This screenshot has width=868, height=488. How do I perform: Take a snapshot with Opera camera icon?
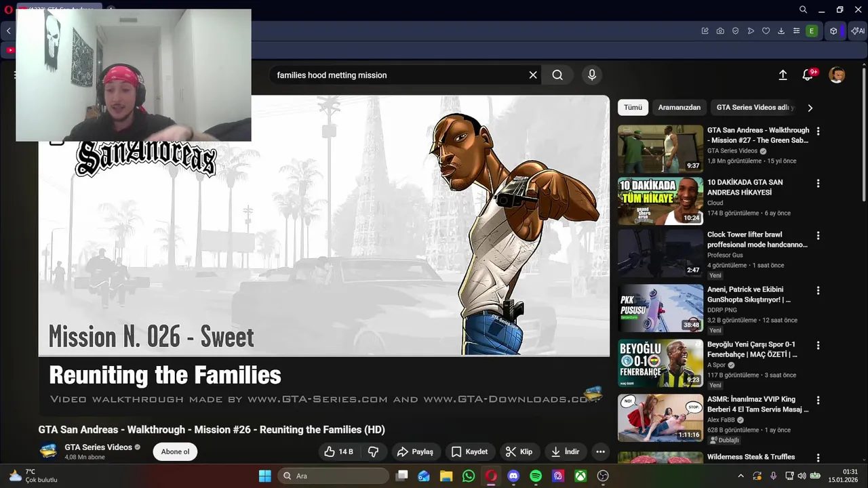(720, 31)
